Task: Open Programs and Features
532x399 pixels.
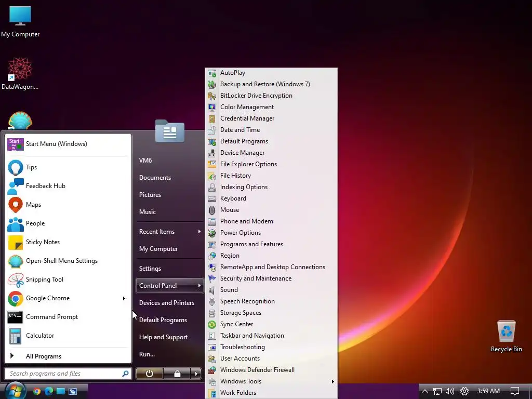Action: click(271, 244)
